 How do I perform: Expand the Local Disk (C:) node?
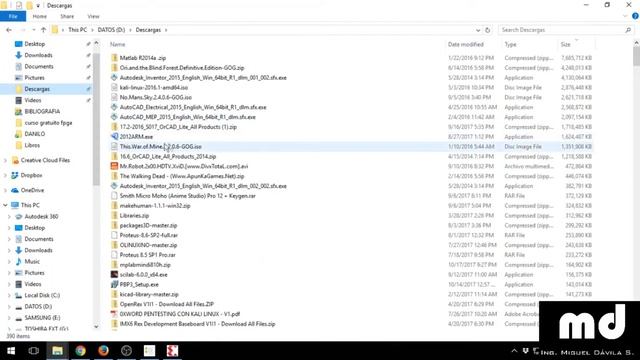pyautogui.click(x=9, y=295)
